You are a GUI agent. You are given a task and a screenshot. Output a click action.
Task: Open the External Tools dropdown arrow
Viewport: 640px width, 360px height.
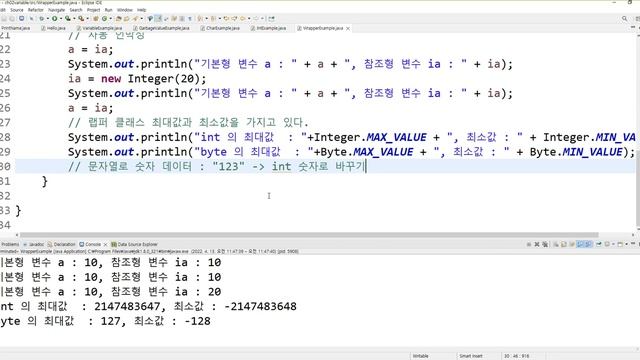(88, 18)
